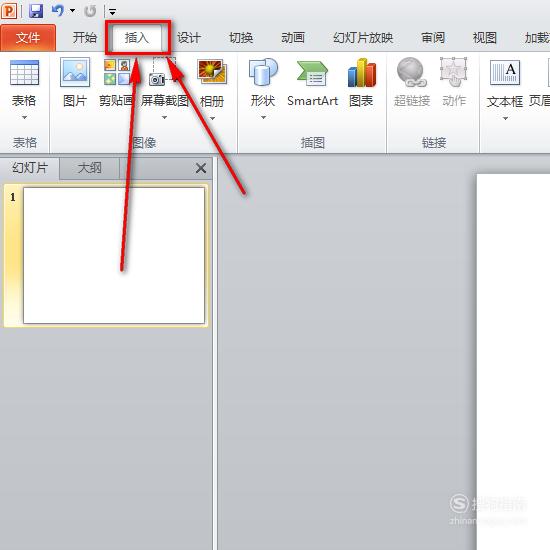The height and width of the screenshot is (550, 550).
Task: Click the 相册 (Photo Album) icon
Action: click(212, 72)
